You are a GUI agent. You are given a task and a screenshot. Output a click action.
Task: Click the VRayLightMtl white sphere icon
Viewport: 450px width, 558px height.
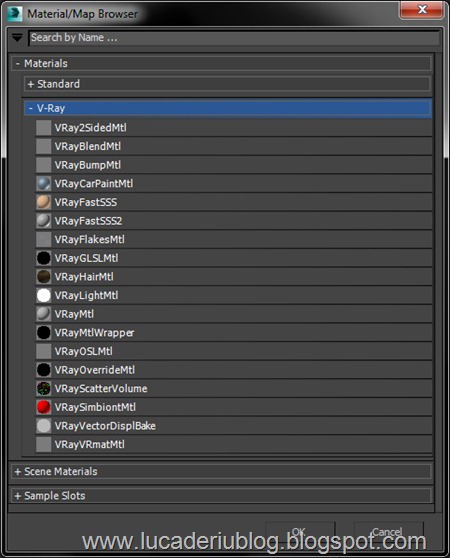[x=44, y=295]
